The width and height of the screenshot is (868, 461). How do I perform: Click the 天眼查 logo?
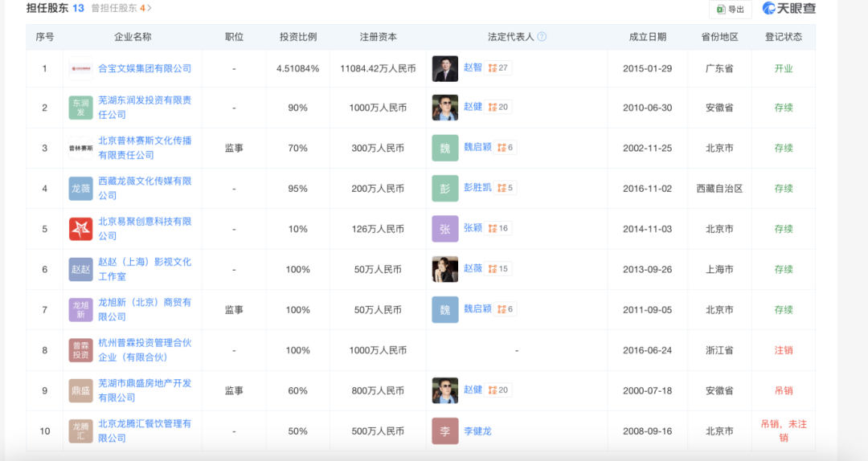788,9
